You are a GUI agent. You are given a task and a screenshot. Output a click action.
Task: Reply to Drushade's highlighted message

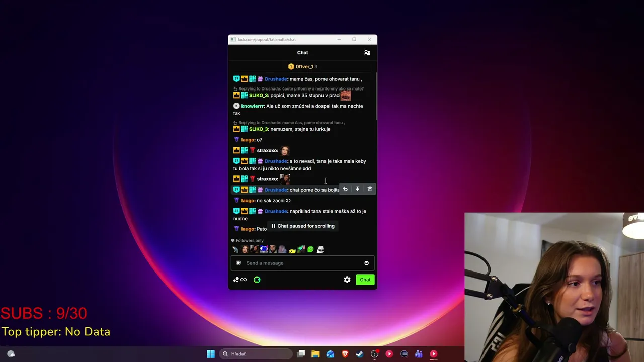[345, 189]
